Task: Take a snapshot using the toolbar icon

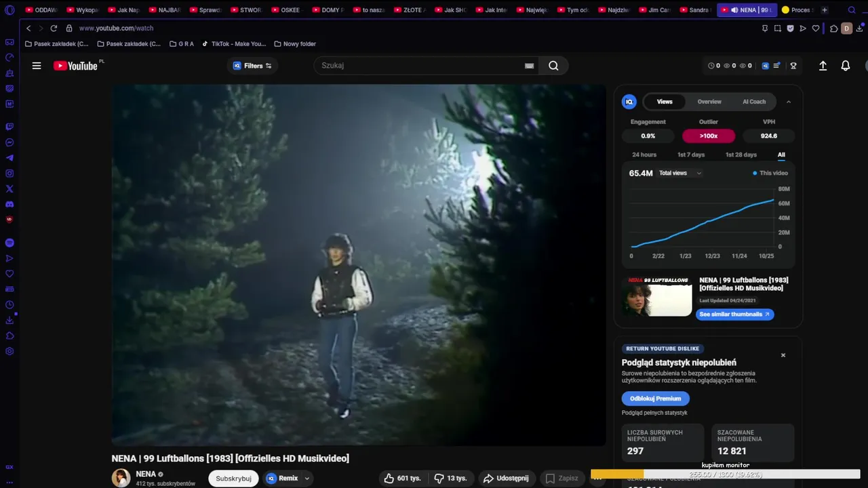Action: 778,28
